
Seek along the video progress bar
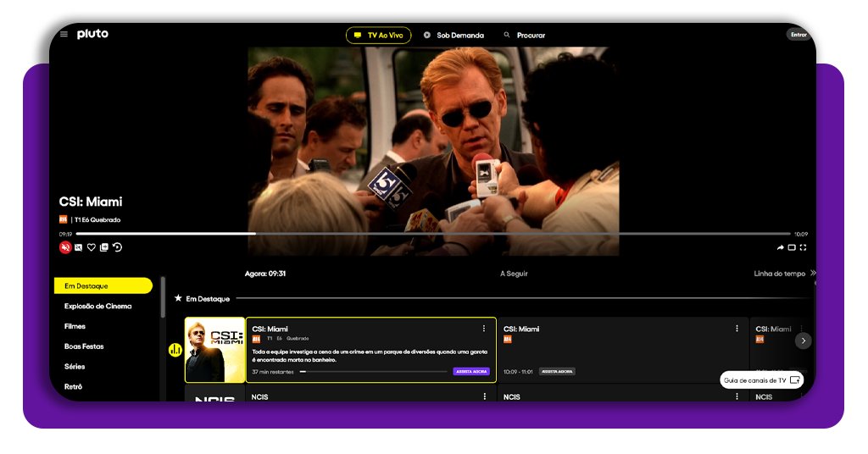tap(433, 234)
